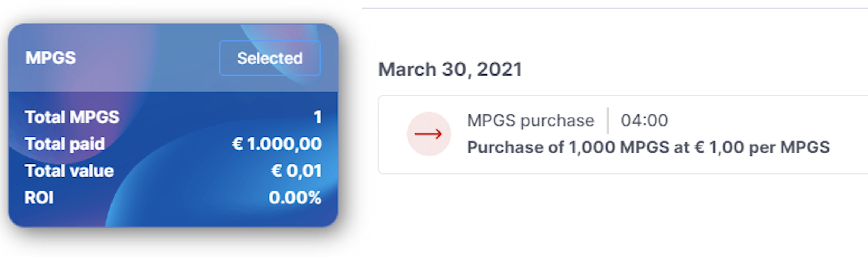
Task: Click the € 0,01 total value amount
Action: pyautogui.click(x=297, y=171)
